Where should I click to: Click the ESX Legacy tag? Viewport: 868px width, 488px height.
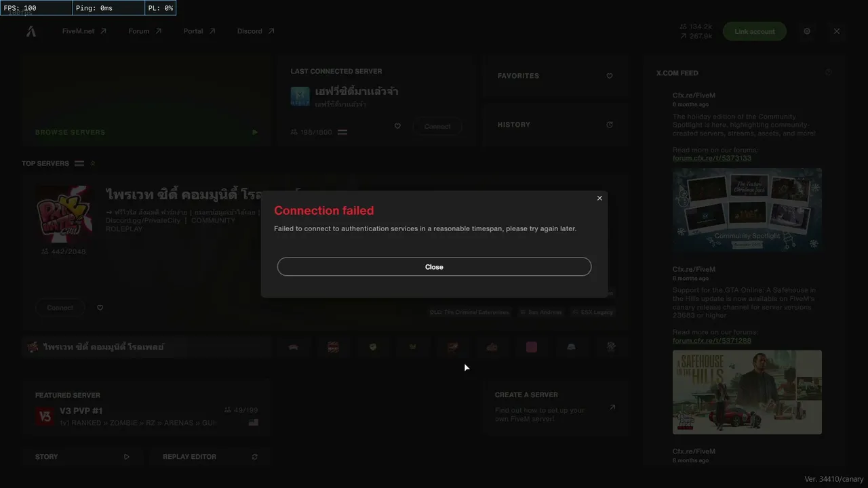tap(593, 312)
